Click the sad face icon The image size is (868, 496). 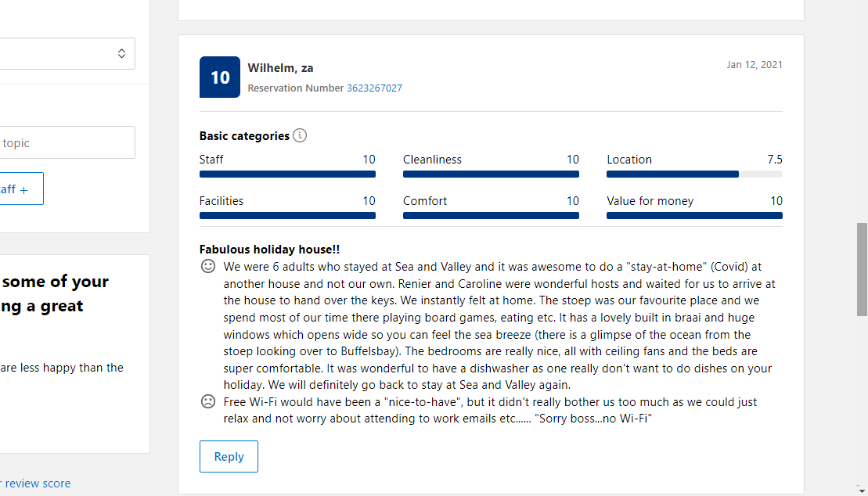pyautogui.click(x=208, y=402)
